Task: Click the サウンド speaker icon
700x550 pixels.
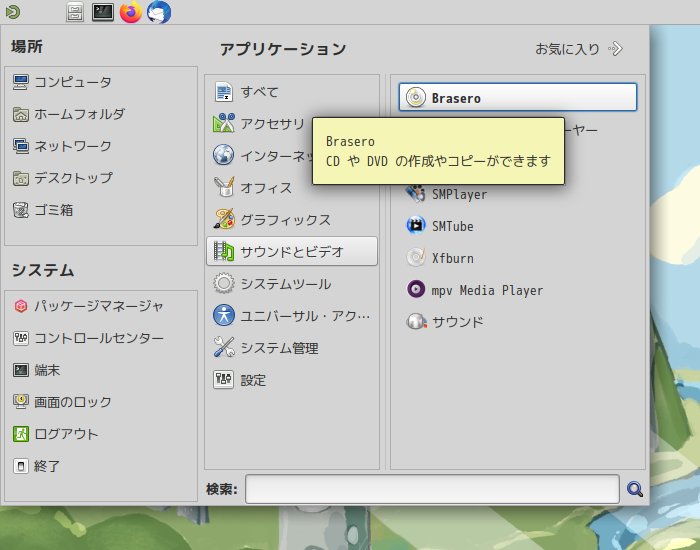Action: [416, 321]
